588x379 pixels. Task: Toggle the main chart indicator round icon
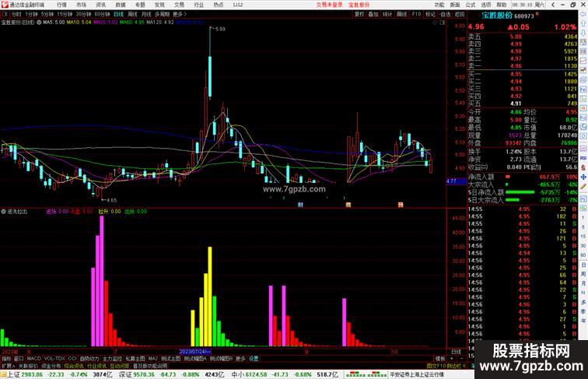39,23
